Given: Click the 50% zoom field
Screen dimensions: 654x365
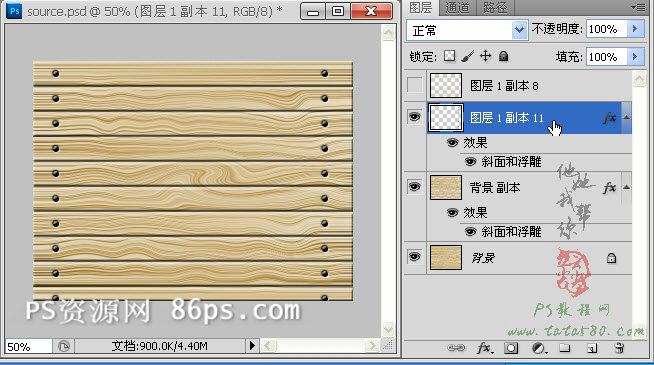Looking at the screenshot, I should pyautogui.click(x=28, y=346).
